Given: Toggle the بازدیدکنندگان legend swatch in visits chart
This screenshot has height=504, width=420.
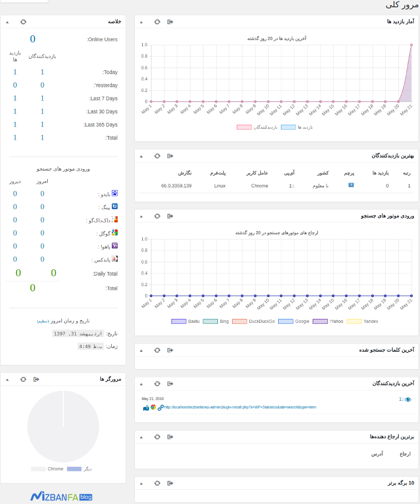Looking at the screenshot, I should coord(244,127).
